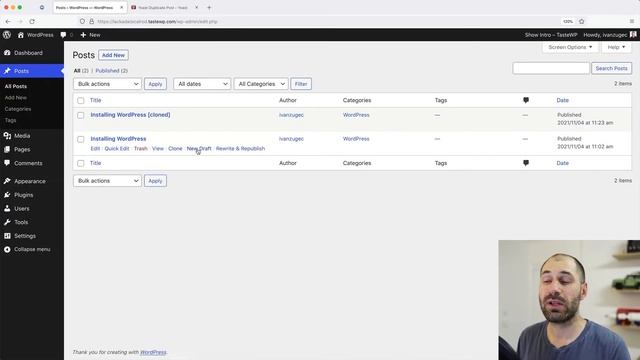The image size is (640, 360).
Task: Click the user avatar in admin bar
Action: (x=633, y=35)
